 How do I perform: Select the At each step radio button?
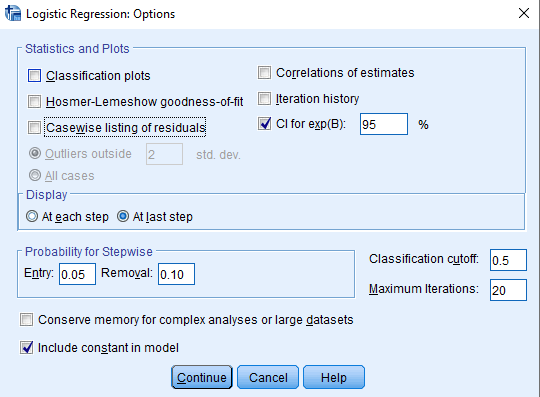click(x=32, y=217)
